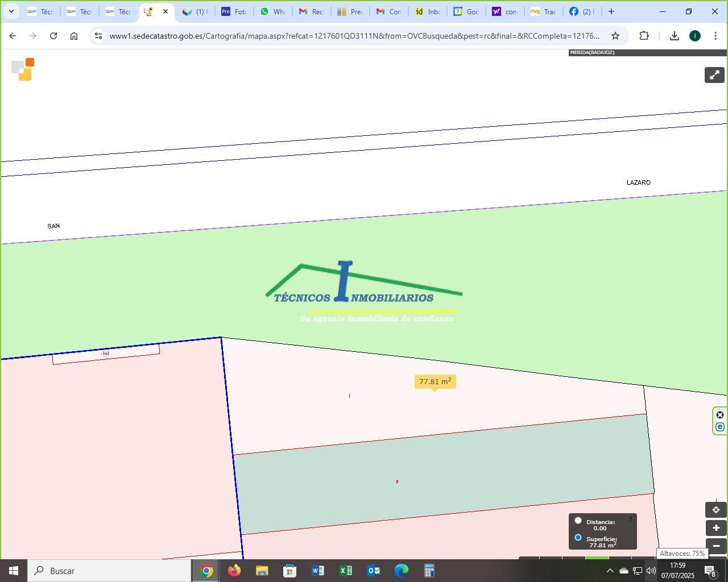The height and width of the screenshot is (582, 728).
Task: Switch to the 'Prec' tab
Action: (350, 11)
